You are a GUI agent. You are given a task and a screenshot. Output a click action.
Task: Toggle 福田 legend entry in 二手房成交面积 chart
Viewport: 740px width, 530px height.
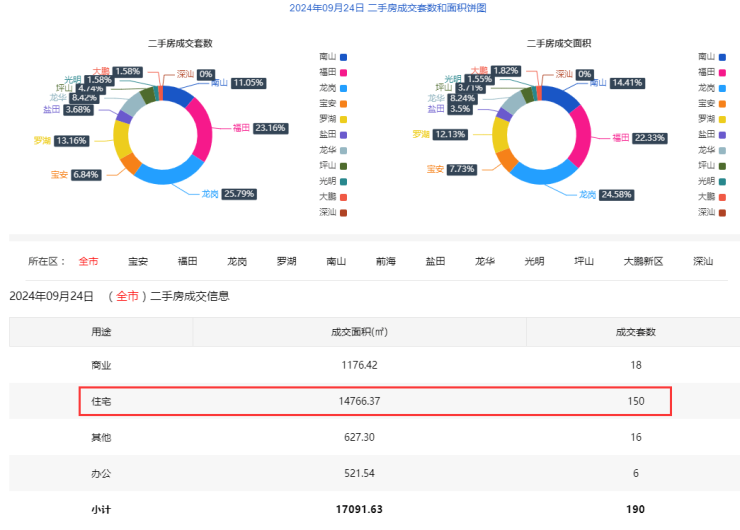tap(712, 73)
